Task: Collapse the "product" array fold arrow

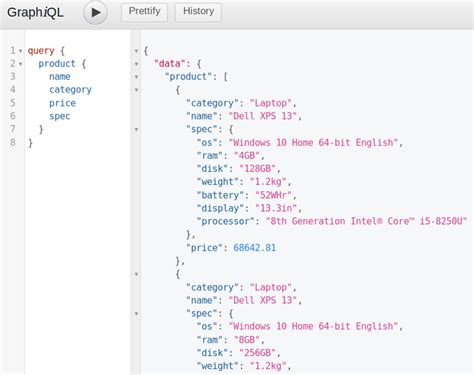Action: pyautogui.click(x=136, y=77)
